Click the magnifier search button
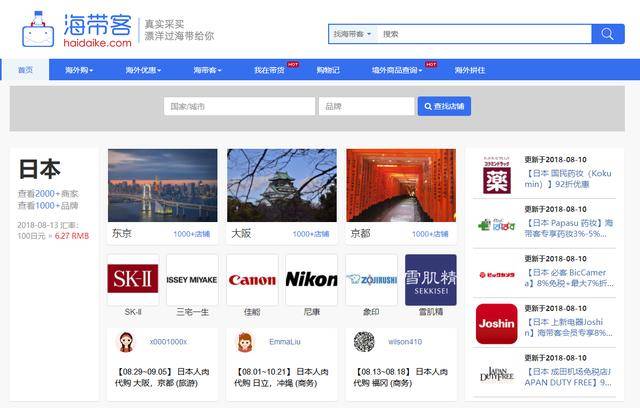 pos(607,34)
